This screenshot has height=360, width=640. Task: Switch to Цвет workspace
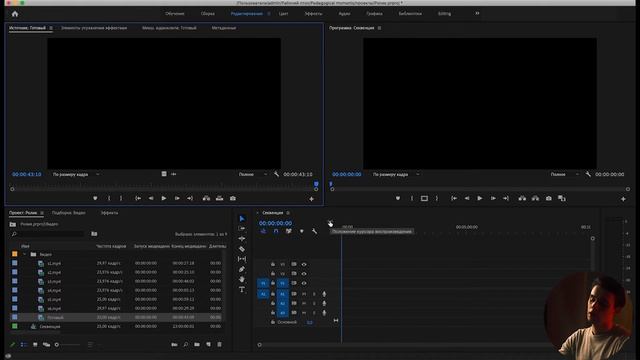[x=283, y=14]
